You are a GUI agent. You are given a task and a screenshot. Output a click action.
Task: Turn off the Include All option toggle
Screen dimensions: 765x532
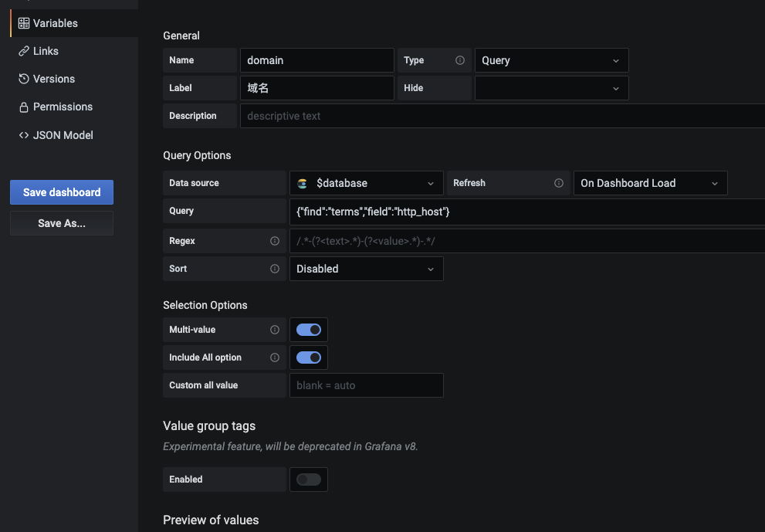[x=309, y=357]
